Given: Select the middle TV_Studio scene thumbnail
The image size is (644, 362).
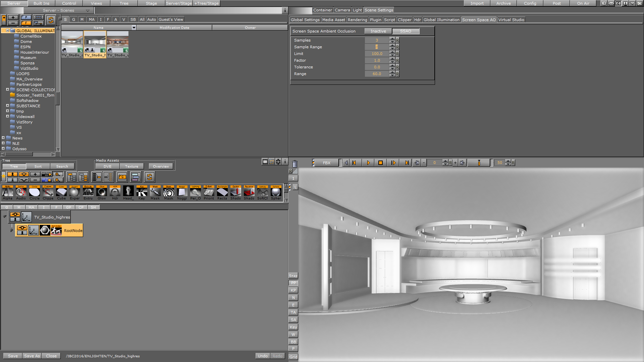Looking at the screenshot, I should tap(95, 44).
